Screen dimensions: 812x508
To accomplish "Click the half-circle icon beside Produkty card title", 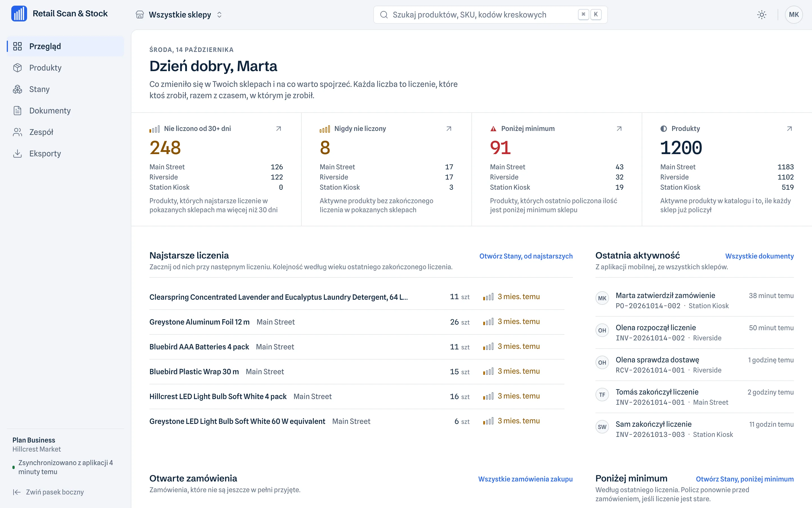I will tap(664, 129).
